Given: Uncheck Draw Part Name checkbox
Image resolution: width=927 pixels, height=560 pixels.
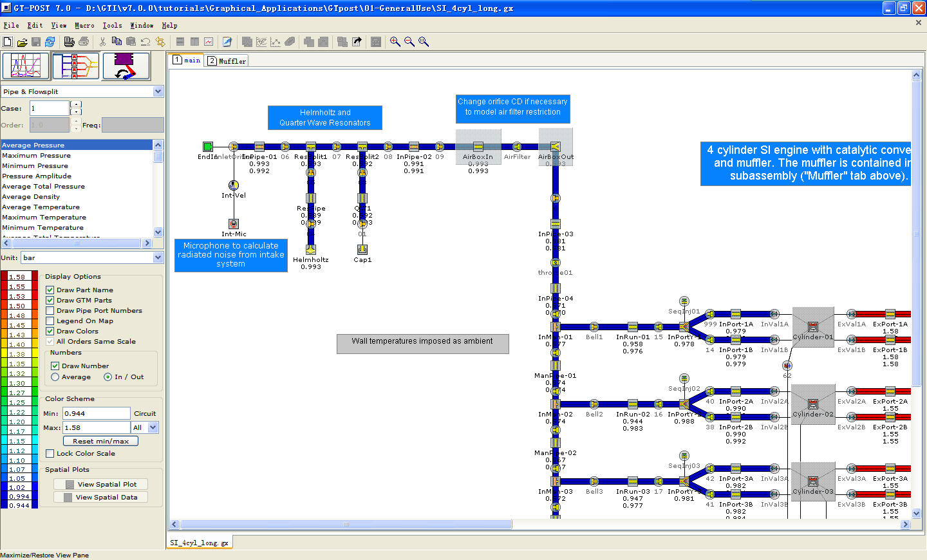Looking at the screenshot, I should [50, 290].
